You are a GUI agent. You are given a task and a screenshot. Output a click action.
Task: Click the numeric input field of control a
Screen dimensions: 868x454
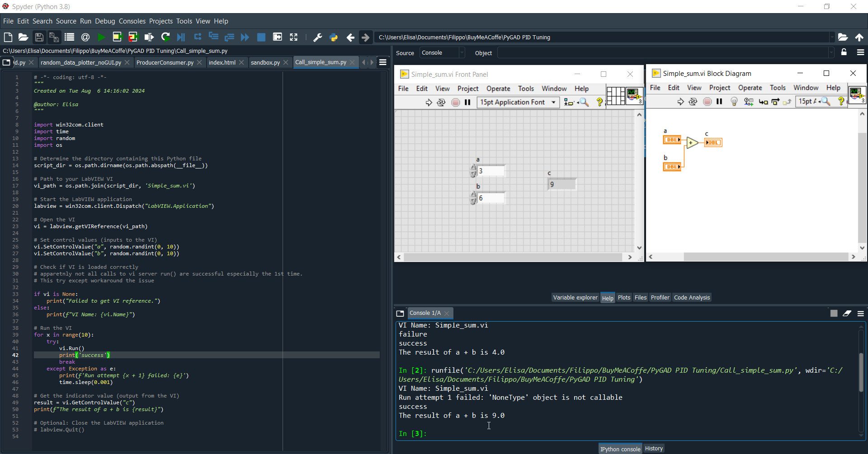click(x=491, y=171)
